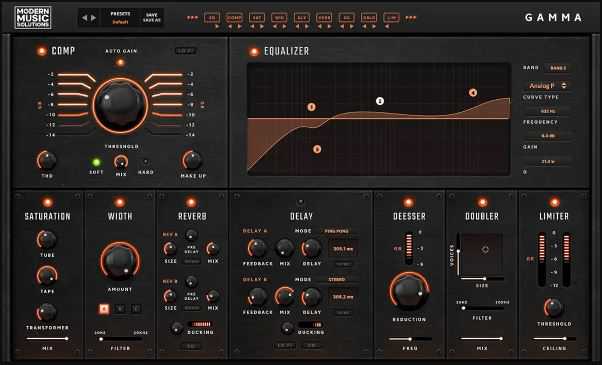
Task: Click the EQ Gain value field
Action: [x=548, y=136]
